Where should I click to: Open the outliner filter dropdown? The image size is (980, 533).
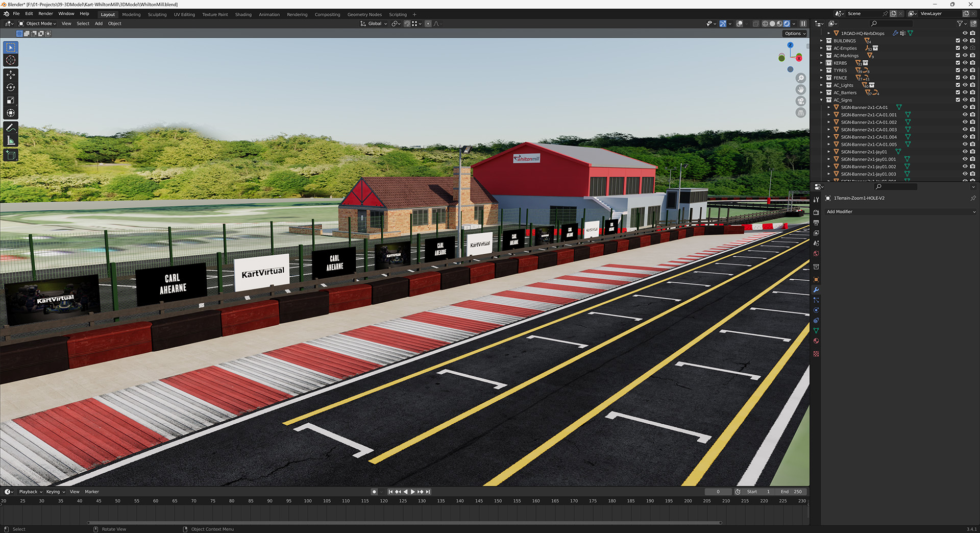pyautogui.click(x=961, y=23)
